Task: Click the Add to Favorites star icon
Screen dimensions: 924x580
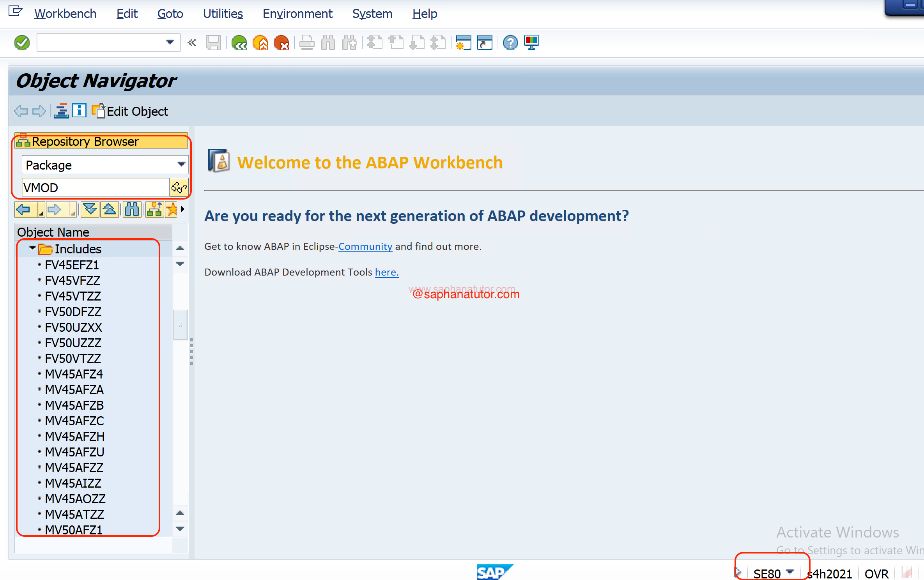Action: coord(172,210)
